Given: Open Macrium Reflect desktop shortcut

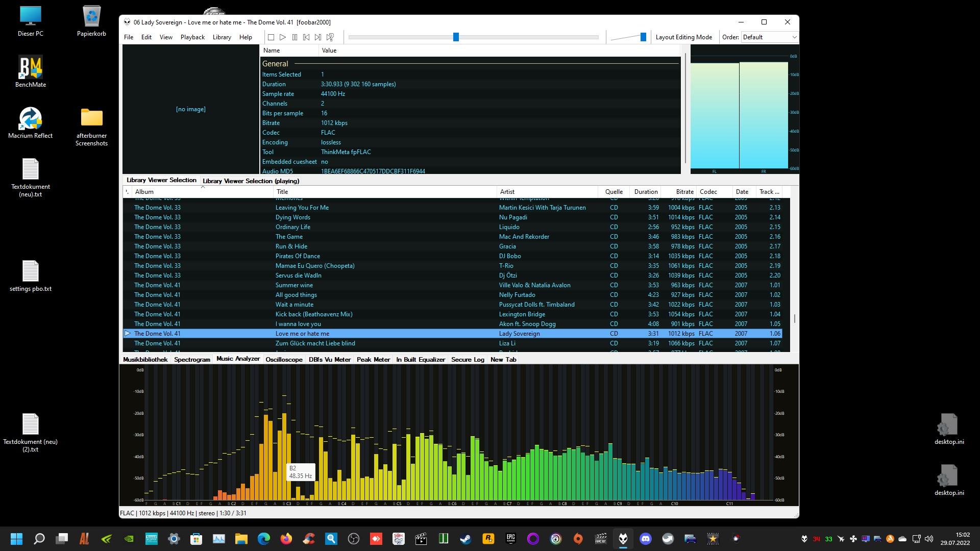Looking at the screenshot, I should point(31,123).
